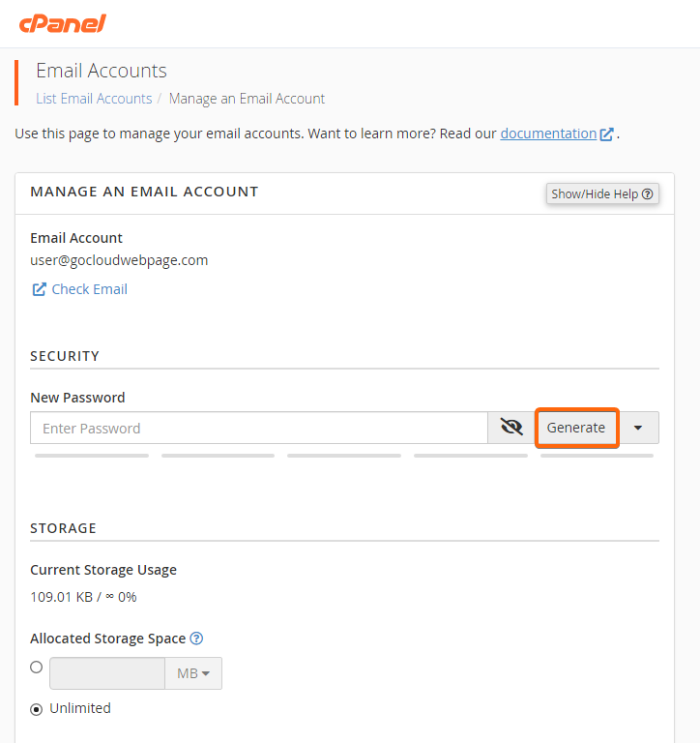Open the Allocated Storage Space help icon
This screenshot has width=700, height=743.
pos(196,639)
